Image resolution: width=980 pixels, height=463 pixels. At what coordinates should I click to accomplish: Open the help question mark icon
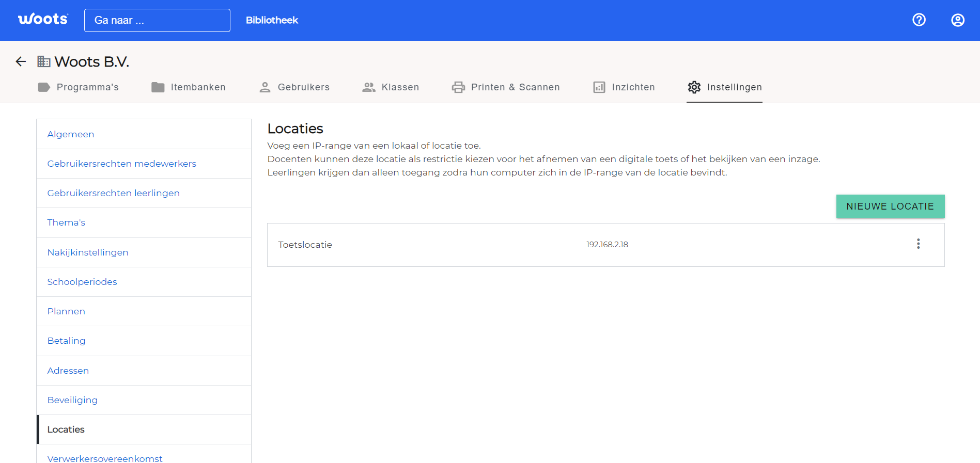click(x=919, y=20)
